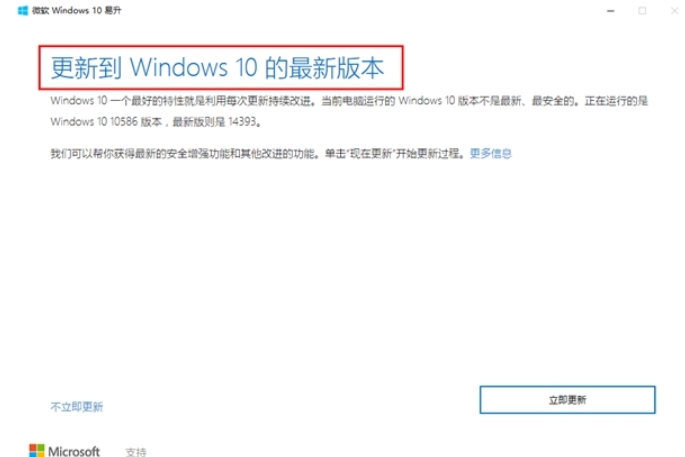The image size is (685, 457).
Task: Click the Microsoft wordmark text
Action: (x=74, y=451)
